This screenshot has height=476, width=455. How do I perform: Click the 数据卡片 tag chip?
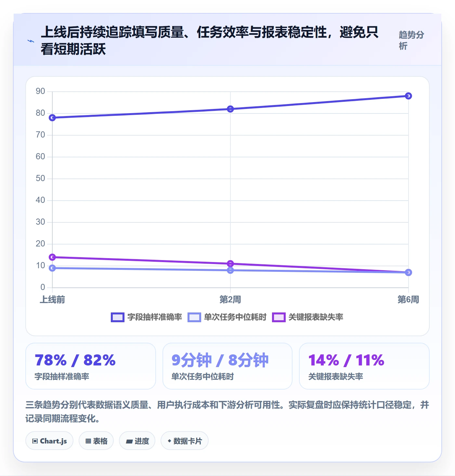185,441
